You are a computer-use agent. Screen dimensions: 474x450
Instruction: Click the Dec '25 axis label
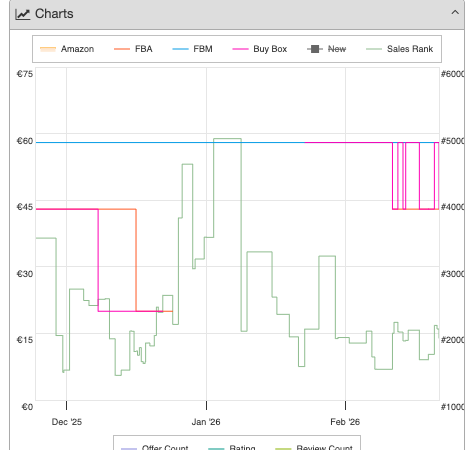pyautogui.click(x=67, y=422)
